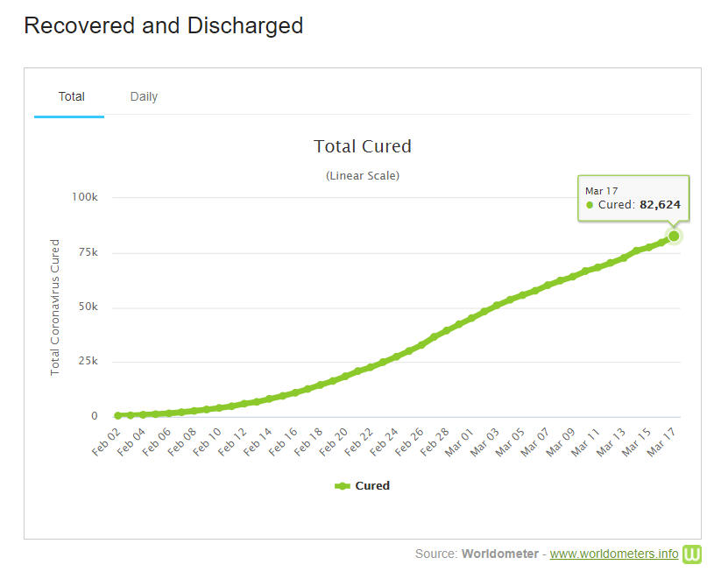Image resolution: width=728 pixels, height=586 pixels.
Task: Click the Total Coronavirus Cured axis title
Action: pyautogui.click(x=54, y=307)
